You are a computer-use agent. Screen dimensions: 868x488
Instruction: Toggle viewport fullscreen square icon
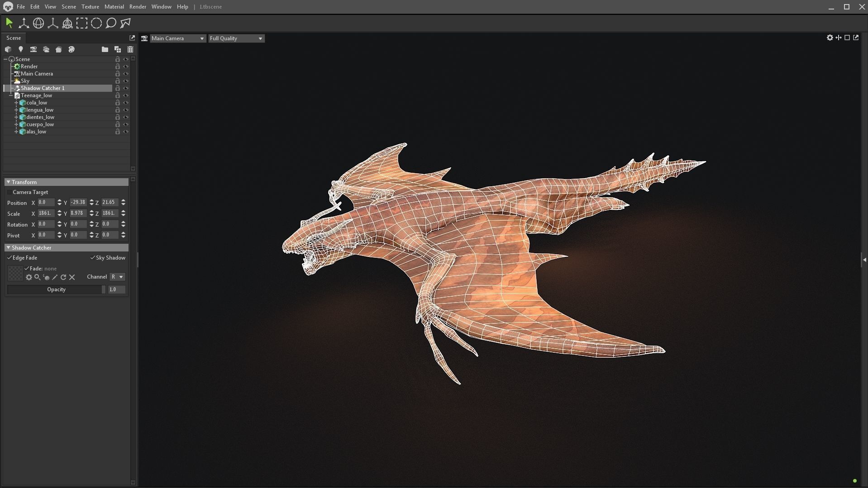pos(847,38)
